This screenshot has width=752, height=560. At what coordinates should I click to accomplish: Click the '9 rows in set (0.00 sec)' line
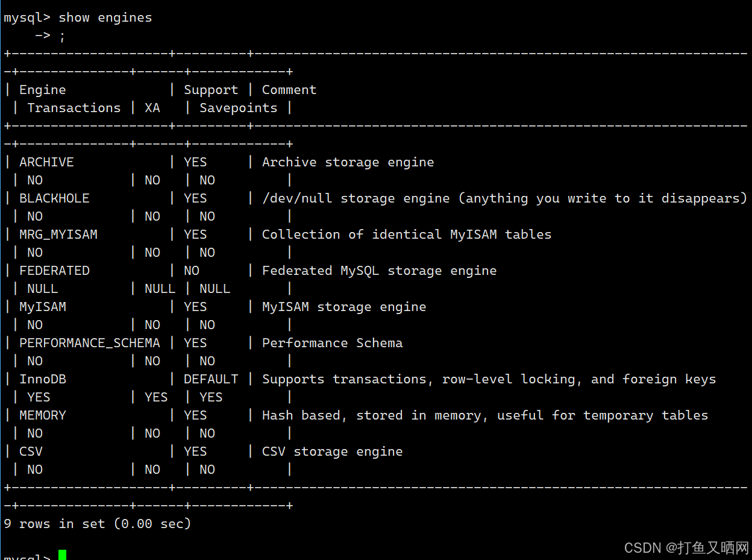point(98,524)
